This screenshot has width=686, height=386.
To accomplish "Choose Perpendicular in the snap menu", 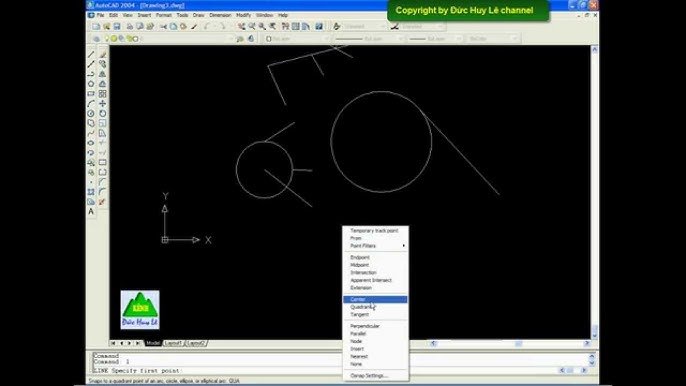I will 375,326.
